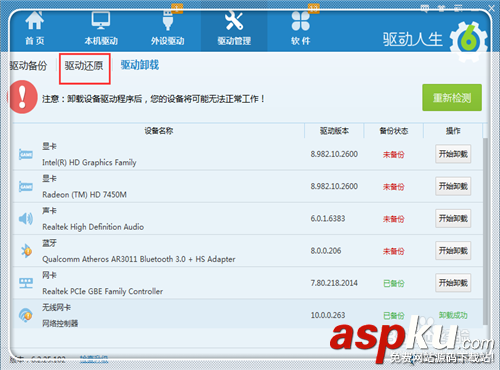Click the 卸载成功 label in 无线网卡 row

coord(453,315)
